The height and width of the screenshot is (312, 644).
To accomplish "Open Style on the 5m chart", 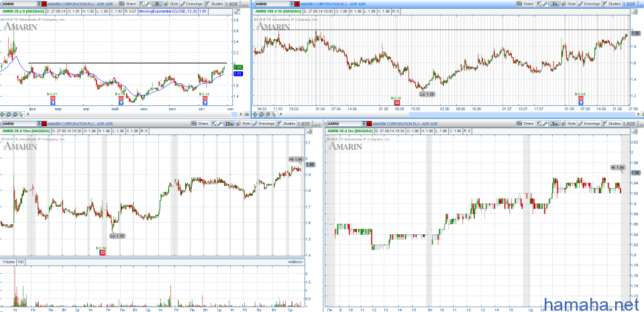I will pyautogui.click(x=569, y=123).
